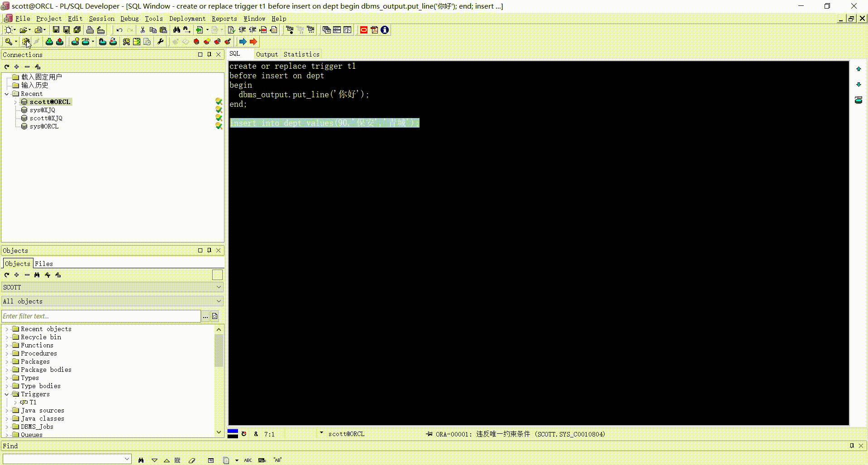Image resolution: width=868 pixels, height=465 pixels.
Task: Open the New document dropdown arrow
Action: [x=14, y=30]
